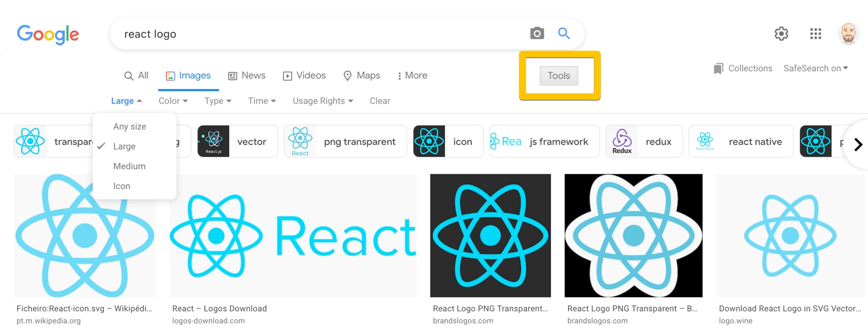Click the Tools button

pos(559,76)
